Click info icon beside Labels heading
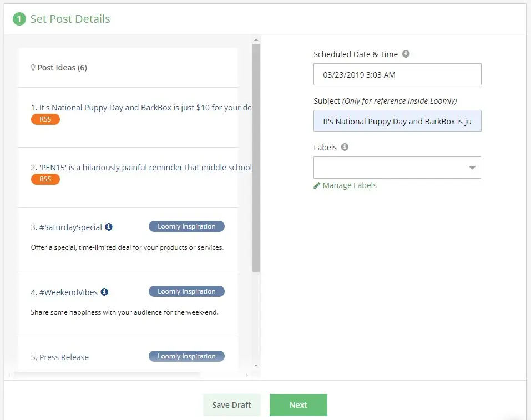This screenshot has width=531, height=420. tap(345, 148)
